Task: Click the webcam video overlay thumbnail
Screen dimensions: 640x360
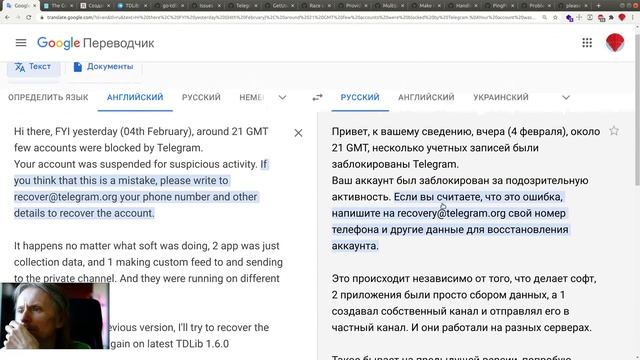Action: [x=55, y=316]
